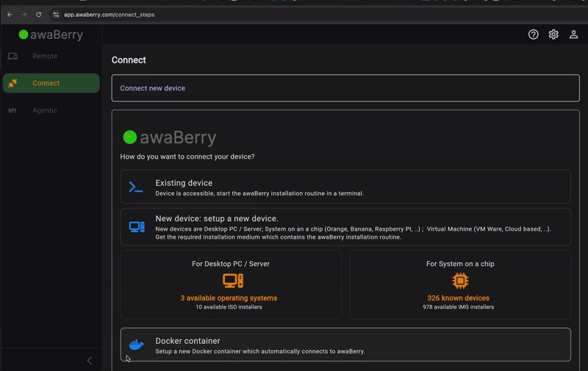Open site info icon in address bar
The image size is (588, 371).
[56, 15]
